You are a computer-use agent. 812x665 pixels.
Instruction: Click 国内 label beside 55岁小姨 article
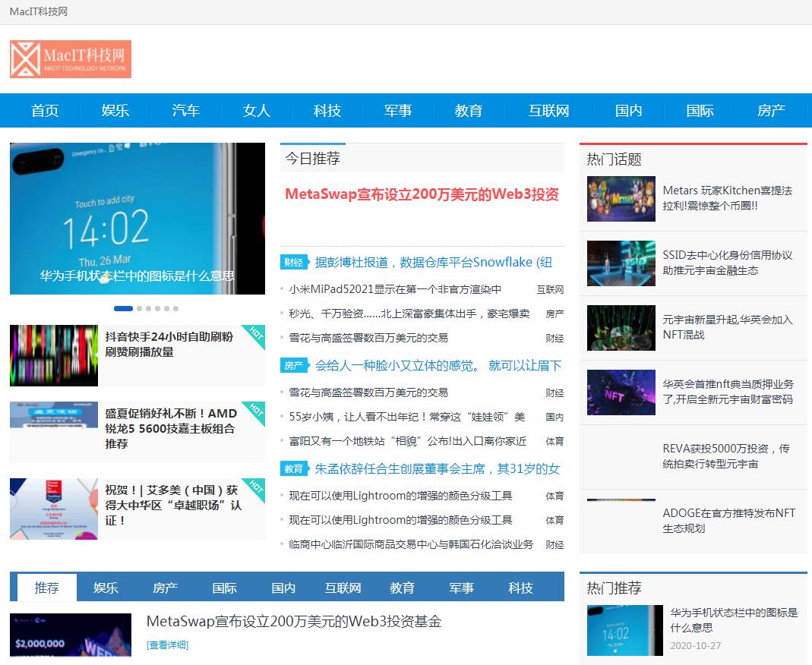click(554, 417)
